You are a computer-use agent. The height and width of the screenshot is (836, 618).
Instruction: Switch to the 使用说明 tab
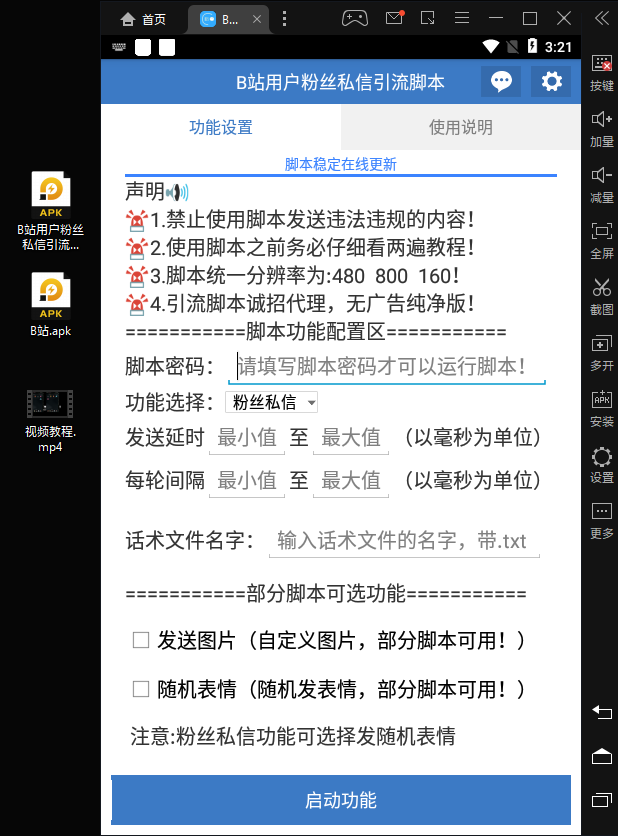click(460, 127)
